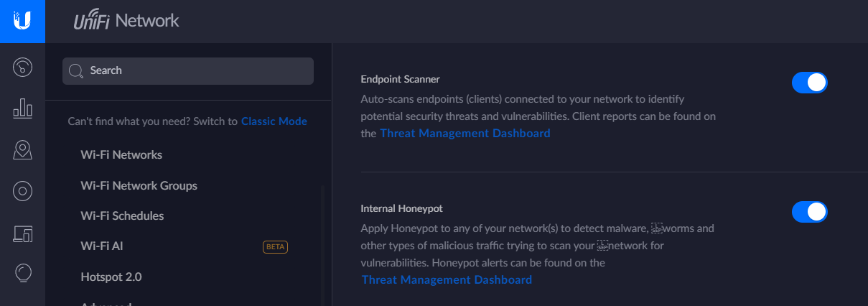This screenshot has width=868, height=306.
Task: Open Threat Management Dashboard link under Internal Honeypot
Action: pyautogui.click(x=447, y=279)
